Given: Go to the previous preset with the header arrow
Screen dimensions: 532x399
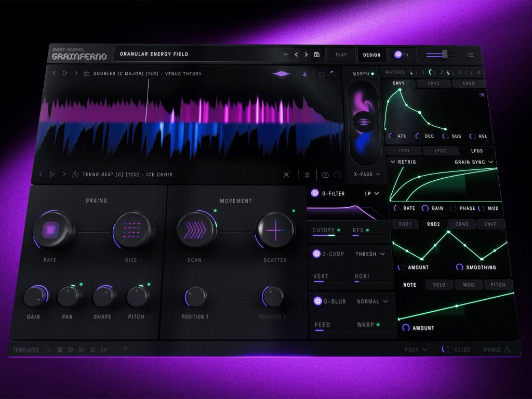Looking at the screenshot, I should 296,55.
